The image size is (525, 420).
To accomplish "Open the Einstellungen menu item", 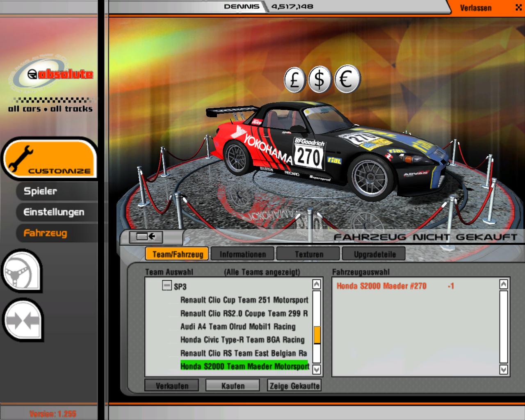I will click(x=54, y=212).
